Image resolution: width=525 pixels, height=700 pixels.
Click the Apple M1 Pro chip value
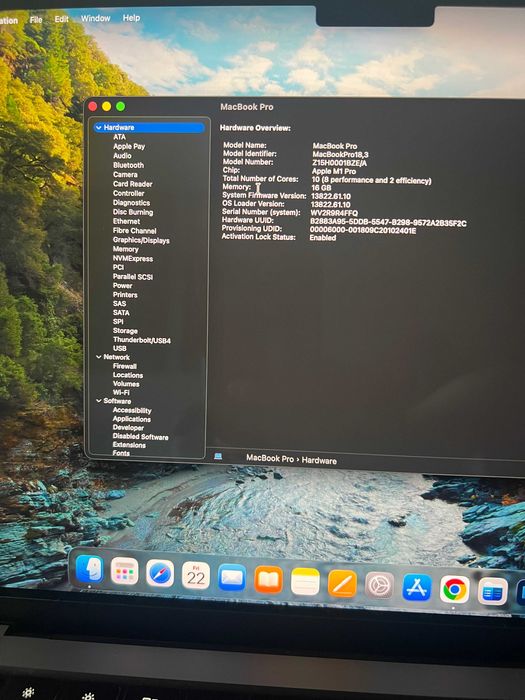334,171
